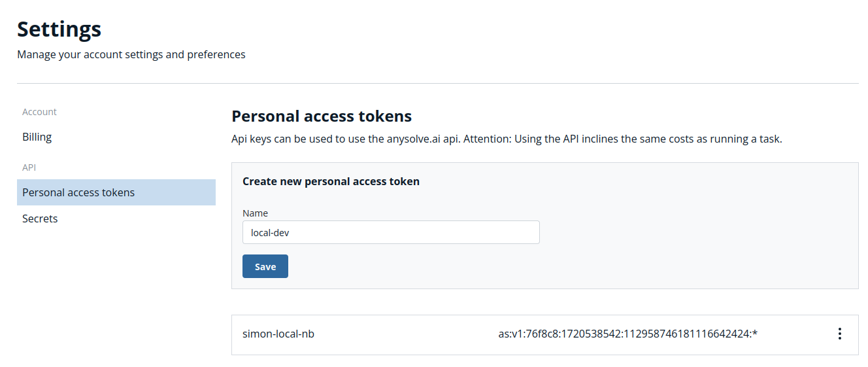Viewport: 868px width, 367px height.
Task: Click the Create new personal access token title
Action: click(x=331, y=181)
